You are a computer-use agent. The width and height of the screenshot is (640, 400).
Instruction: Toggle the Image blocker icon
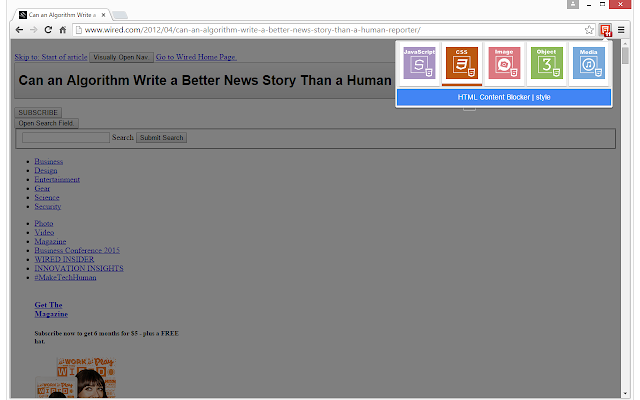(x=504, y=63)
